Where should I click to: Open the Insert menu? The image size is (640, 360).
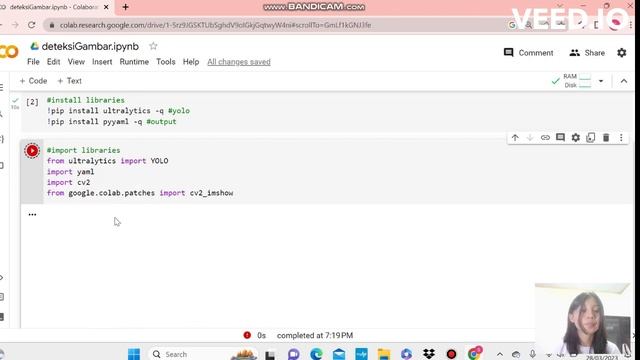click(x=102, y=62)
